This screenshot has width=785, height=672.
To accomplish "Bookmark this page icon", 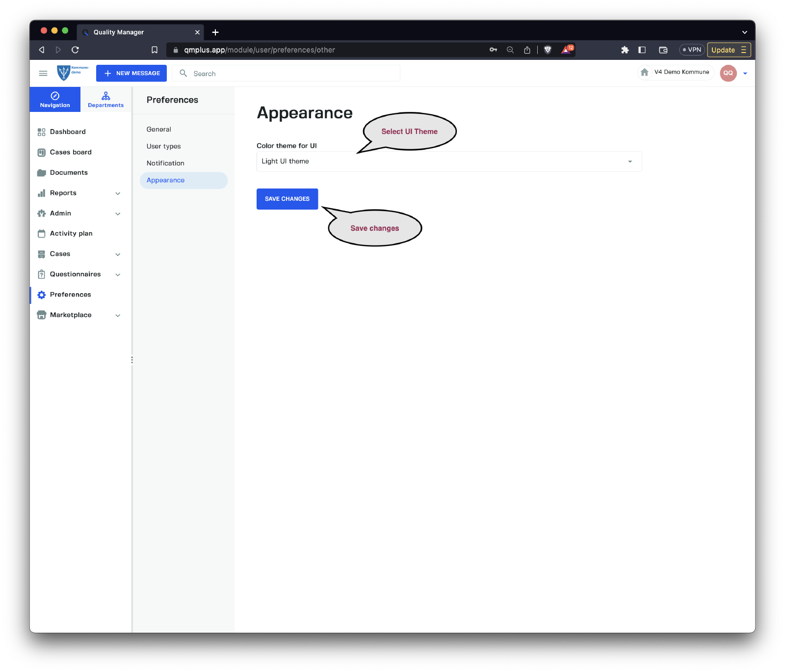I will point(155,50).
